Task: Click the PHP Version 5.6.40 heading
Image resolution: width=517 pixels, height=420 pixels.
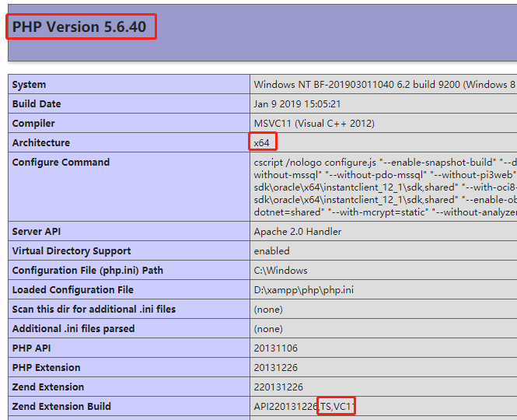Action: coord(79,26)
